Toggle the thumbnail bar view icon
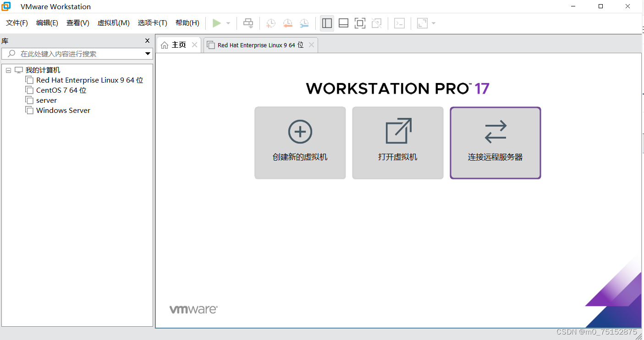Screen dimensions: 644x340 (x=343, y=23)
